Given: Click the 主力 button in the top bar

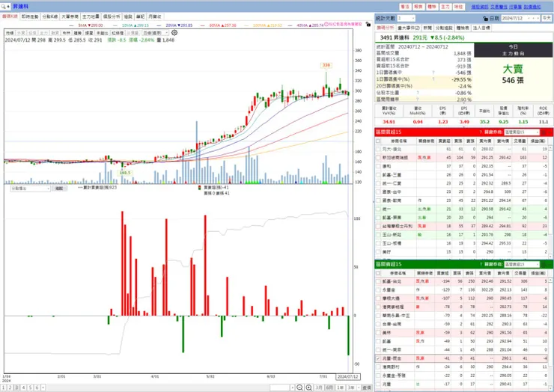Looking at the screenshot, I should 445,7.
